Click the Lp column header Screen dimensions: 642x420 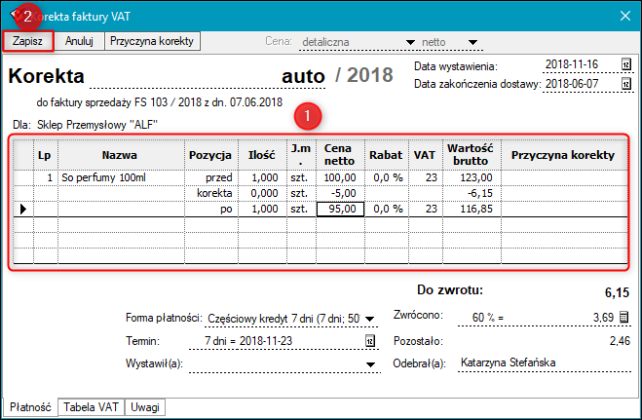pos(45,155)
